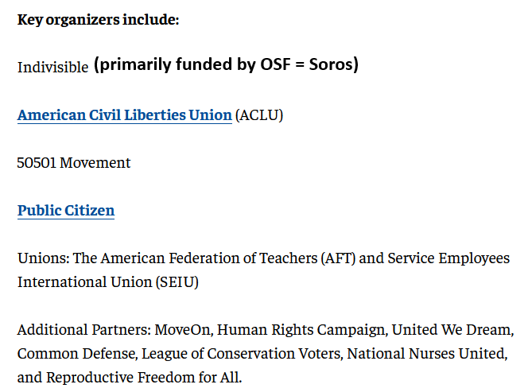This screenshot has width=532, height=392.
Task: Open the American Civil Liberties Union link
Action: tap(124, 115)
